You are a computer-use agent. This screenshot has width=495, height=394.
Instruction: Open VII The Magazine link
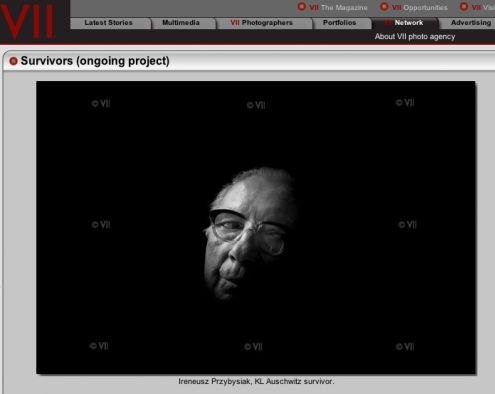[x=338, y=7]
